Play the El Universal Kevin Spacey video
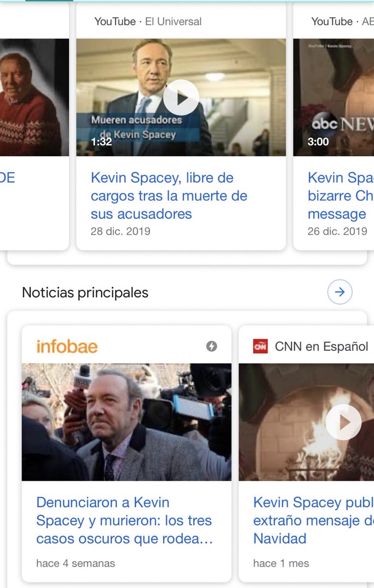374x588 pixels. [181, 98]
